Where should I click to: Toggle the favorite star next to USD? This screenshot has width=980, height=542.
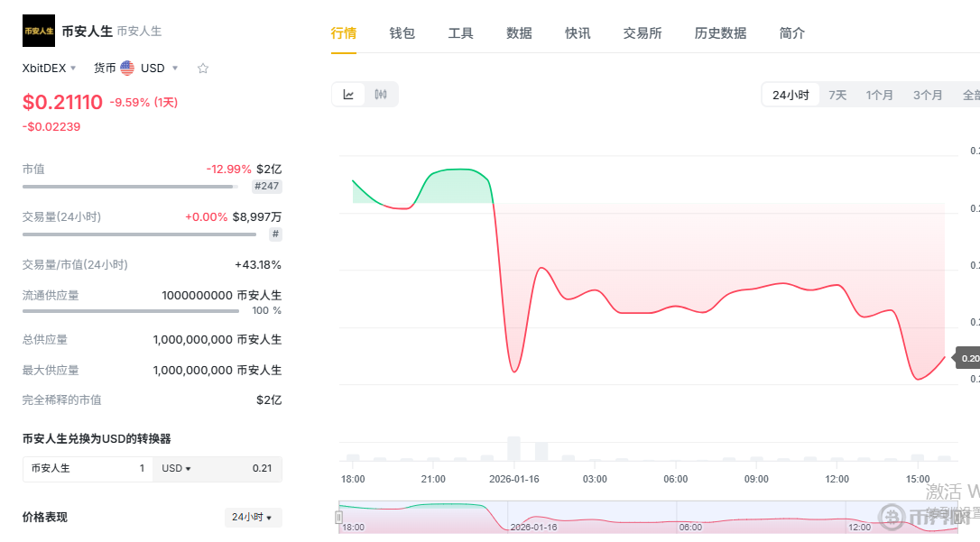(x=202, y=67)
